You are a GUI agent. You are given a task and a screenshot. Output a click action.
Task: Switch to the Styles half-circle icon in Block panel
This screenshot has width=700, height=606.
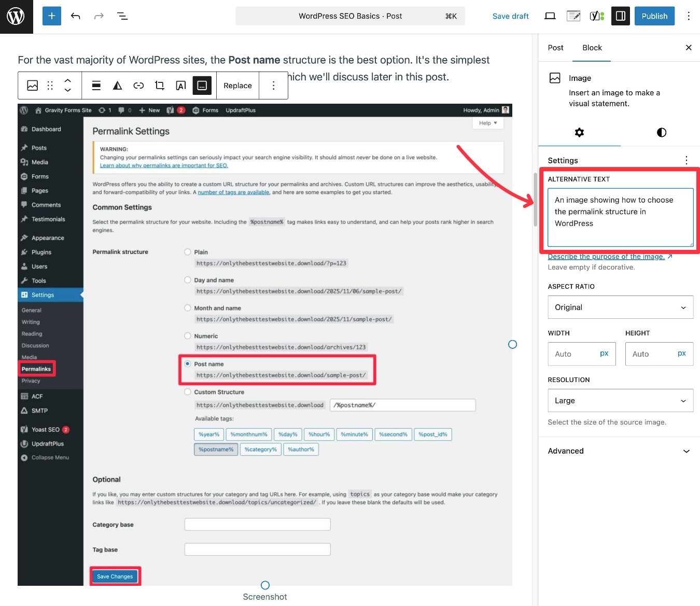pyautogui.click(x=661, y=133)
